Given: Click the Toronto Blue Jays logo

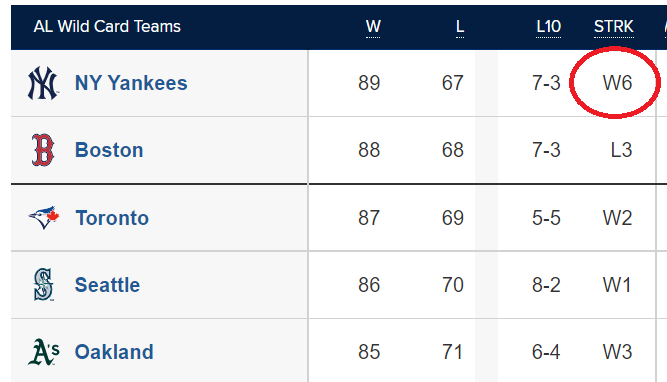Looking at the screenshot, I should pos(44,217).
